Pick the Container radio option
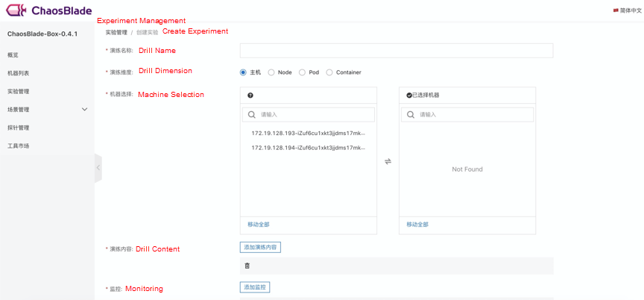 point(329,72)
